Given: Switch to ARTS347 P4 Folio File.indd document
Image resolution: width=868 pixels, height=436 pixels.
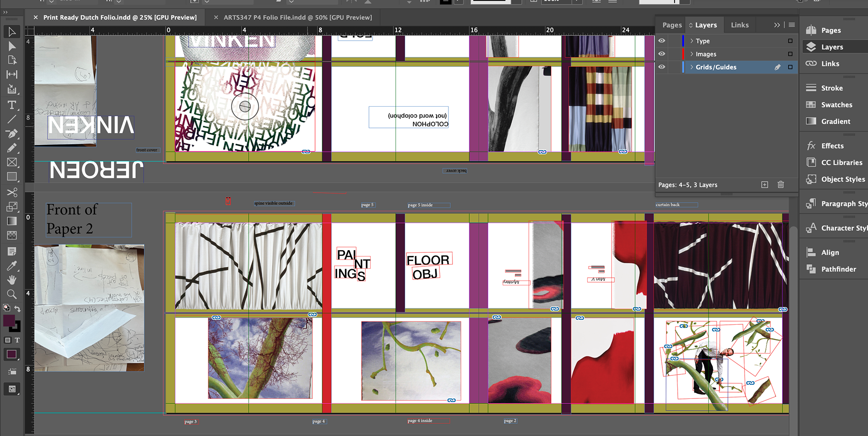Looking at the screenshot, I should 297,17.
